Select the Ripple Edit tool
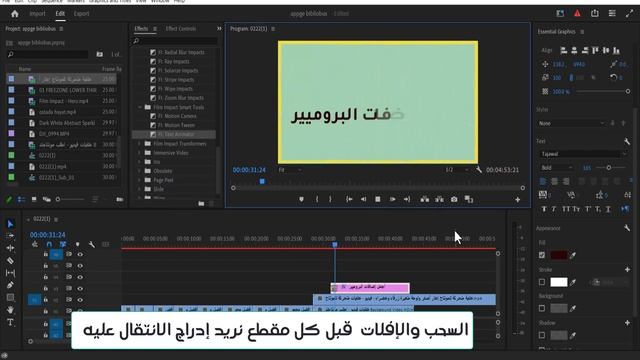Viewport: 640px width, 360px height. click(x=11, y=248)
